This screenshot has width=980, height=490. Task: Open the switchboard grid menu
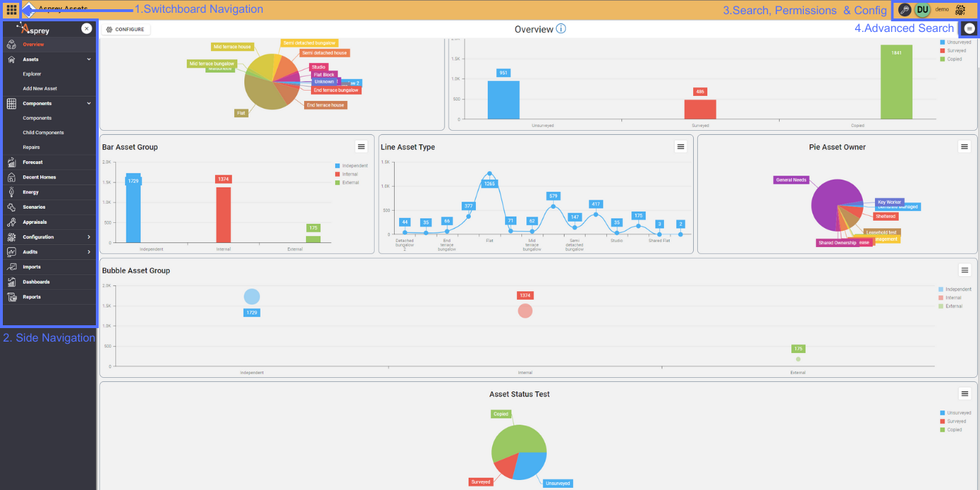tap(11, 10)
